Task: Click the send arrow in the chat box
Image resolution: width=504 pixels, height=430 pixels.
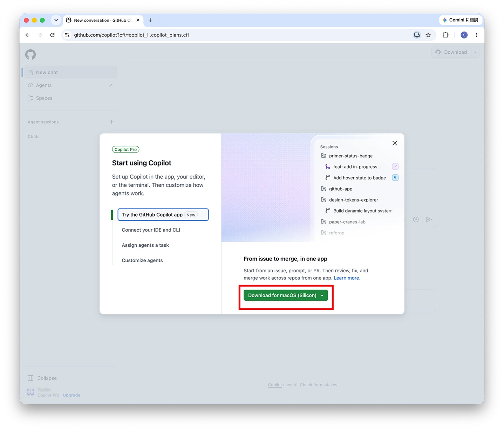Action: (x=429, y=220)
